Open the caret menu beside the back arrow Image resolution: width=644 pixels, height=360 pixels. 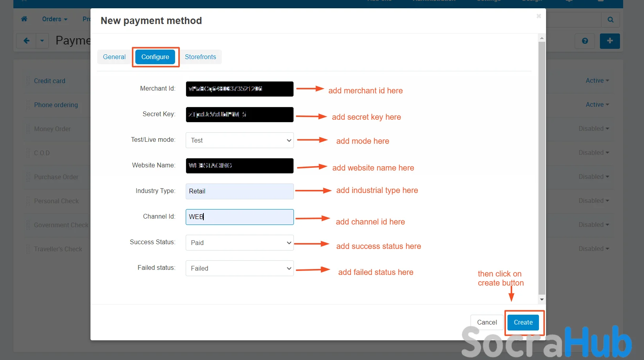[x=42, y=41]
